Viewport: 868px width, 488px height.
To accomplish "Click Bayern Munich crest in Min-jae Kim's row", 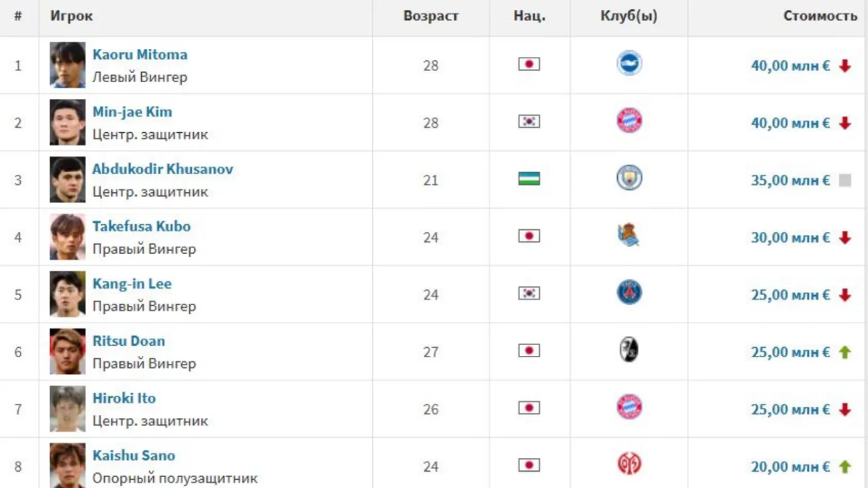I will [x=629, y=121].
